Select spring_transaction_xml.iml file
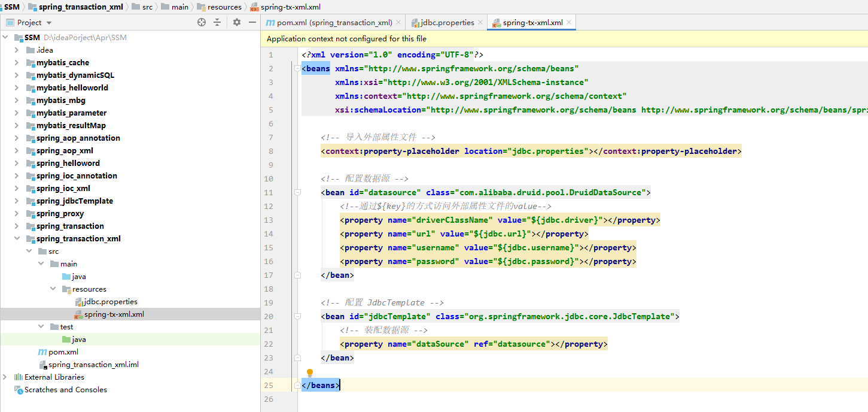Screen dimensions: 868x412 [x=93, y=365]
